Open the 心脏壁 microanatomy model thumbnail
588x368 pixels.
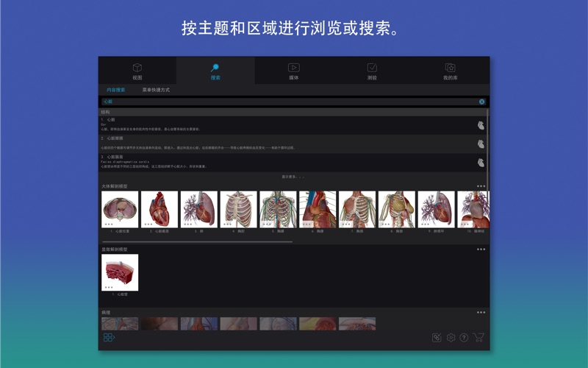click(120, 272)
